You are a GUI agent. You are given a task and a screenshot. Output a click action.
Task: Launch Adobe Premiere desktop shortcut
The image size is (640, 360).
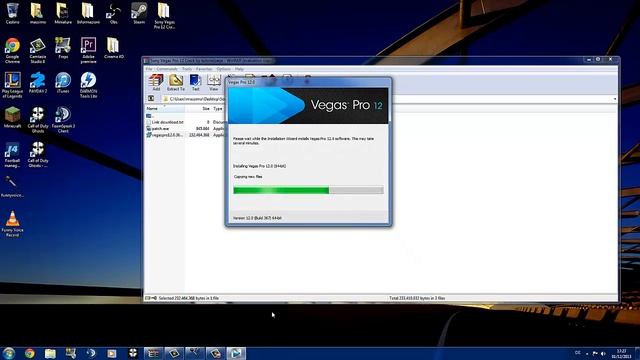pyautogui.click(x=88, y=50)
